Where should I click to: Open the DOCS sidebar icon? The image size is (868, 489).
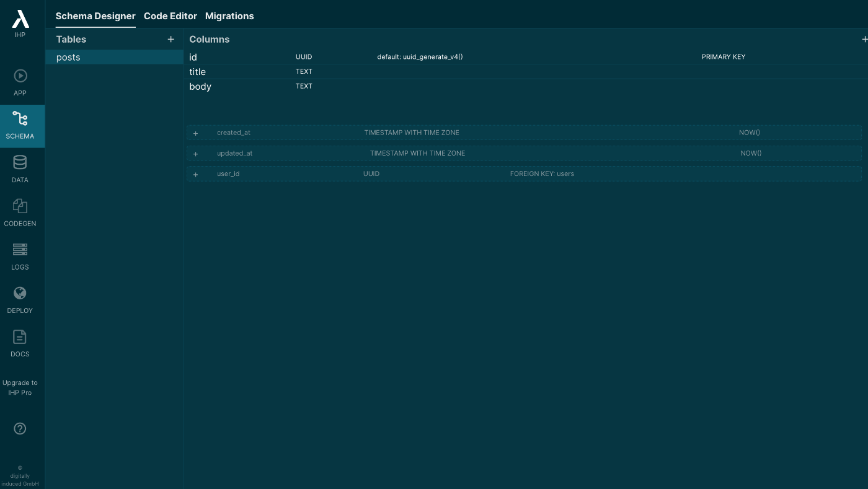click(x=20, y=342)
